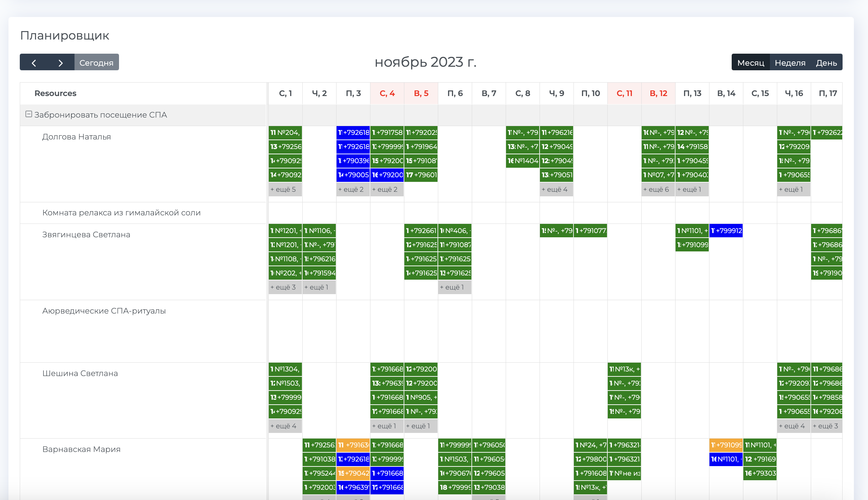This screenshot has width=868, height=500.
Task: Expand '+ ещё 6' under November 12
Action: point(656,189)
